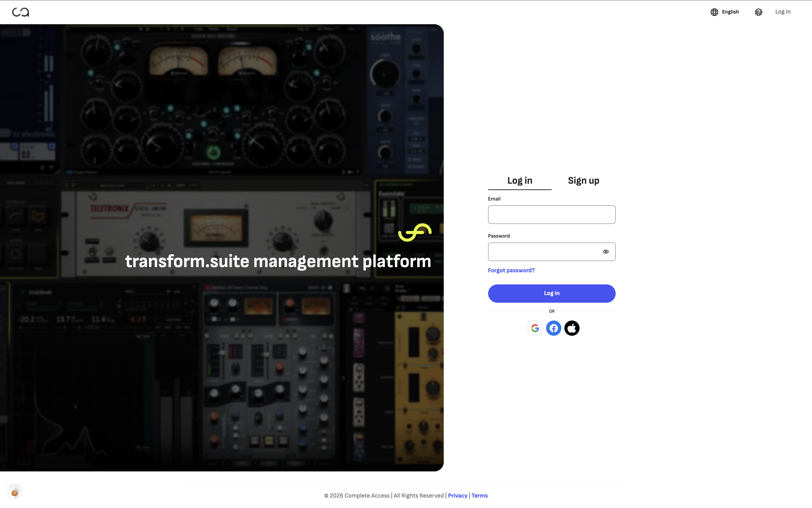
Task: Click the Complete Access logo
Action: click(20, 12)
